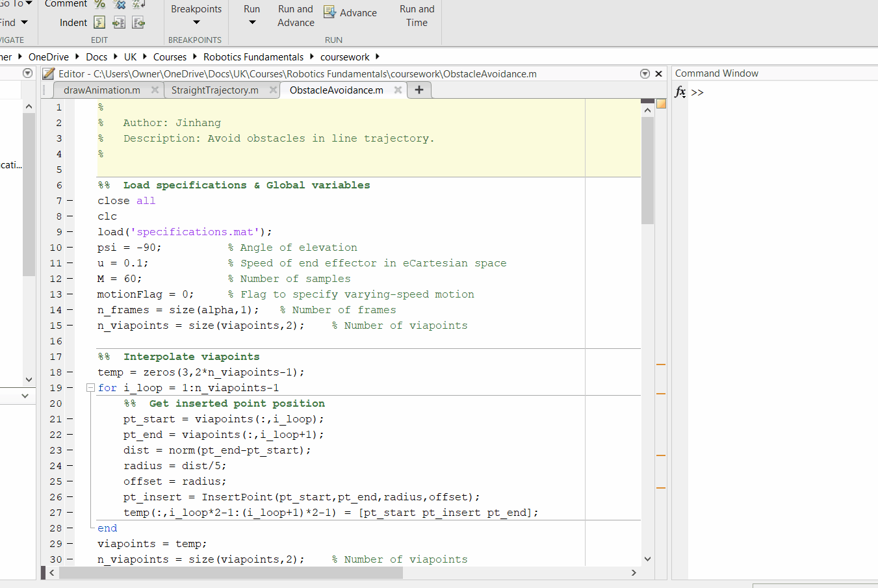Image resolution: width=878 pixels, height=588 pixels.
Task: Click the Comment out lines icon
Action: pyautogui.click(x=100, y=4)
